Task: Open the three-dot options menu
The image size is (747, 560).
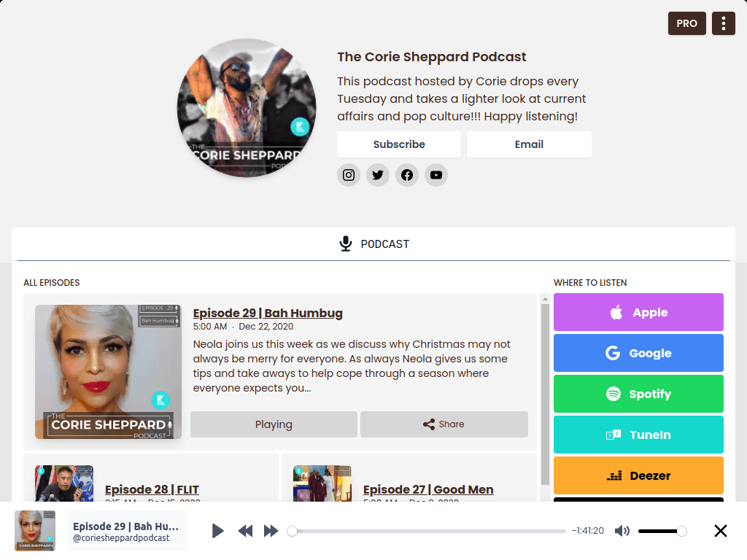Action: point(723,23)
